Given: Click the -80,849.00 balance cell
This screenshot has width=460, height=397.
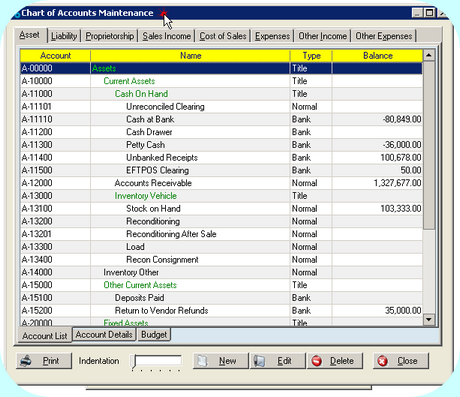Looking at the screenshot, I should [x=402, y=119].
